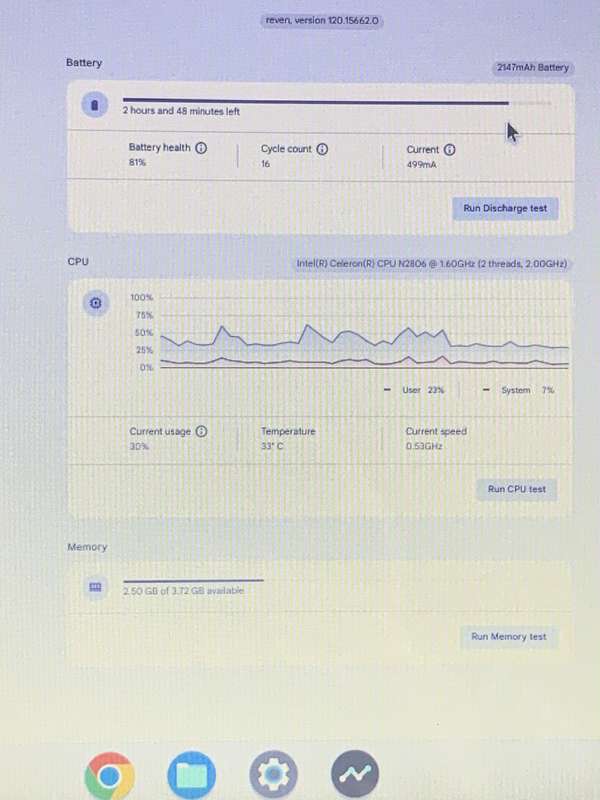The height and width of the screenshot is (800, 600).
Task: Click the CPU chip icon
Action: coord(95,303)
